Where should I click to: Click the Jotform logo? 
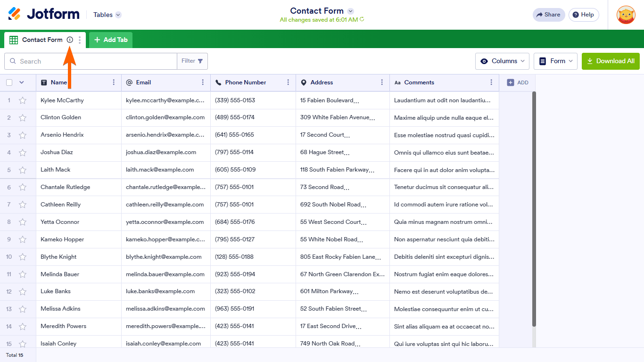click(44, 15)
